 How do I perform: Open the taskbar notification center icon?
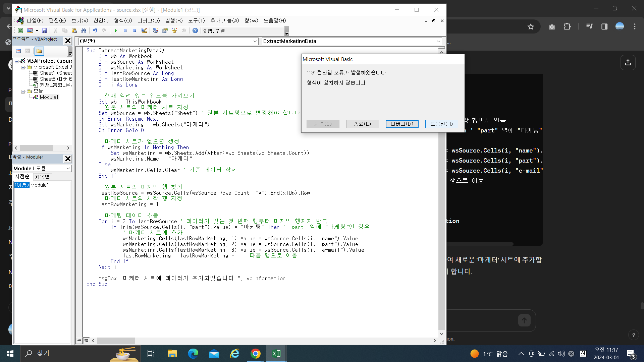tap(631, 354)
